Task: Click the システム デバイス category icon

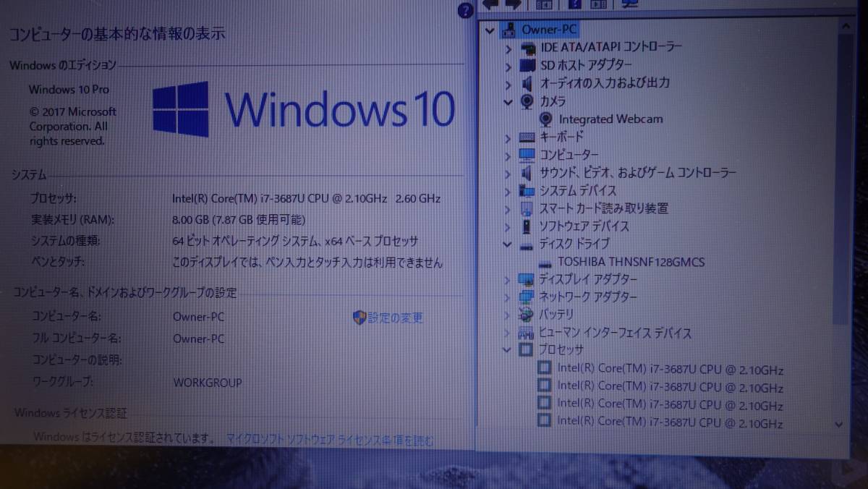Action: click(x=527, y=191)
